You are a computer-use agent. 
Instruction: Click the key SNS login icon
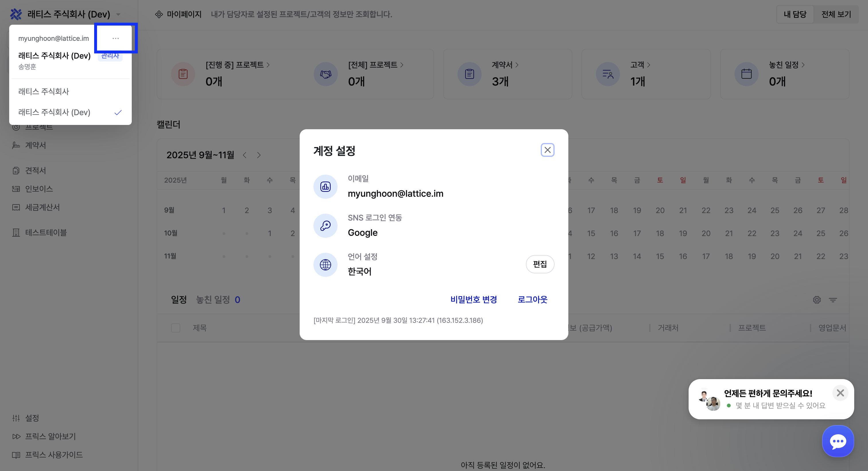(325, 225)
